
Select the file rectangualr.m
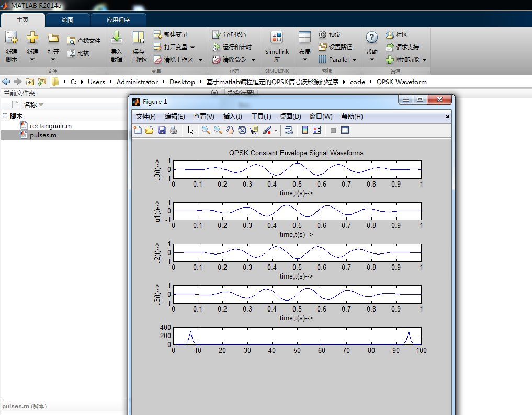pyautogui.click(x=51, y=126)
